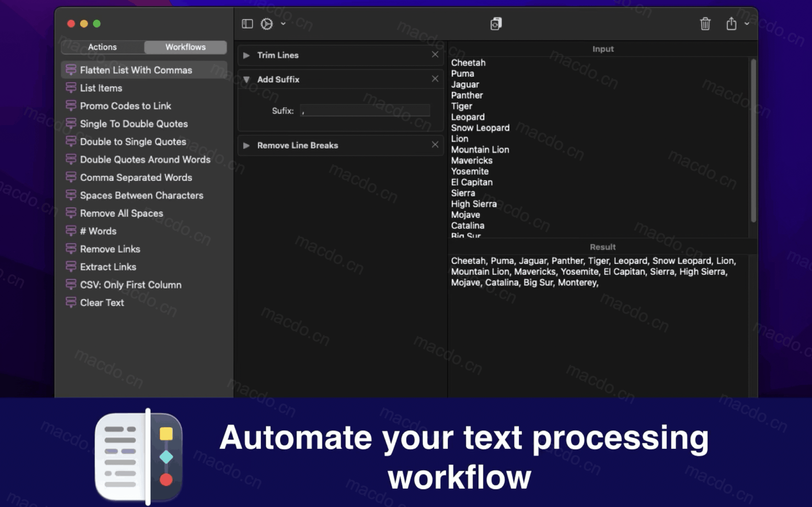The width and height of the screenshot is (812, 507).
Task: Click the run workflow play button
Action: [x=267, y=23]
